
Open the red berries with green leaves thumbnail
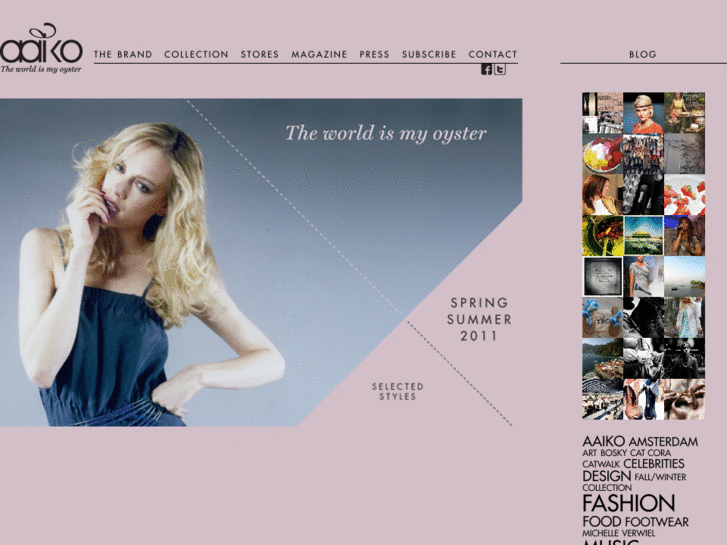tap(602, 236)
